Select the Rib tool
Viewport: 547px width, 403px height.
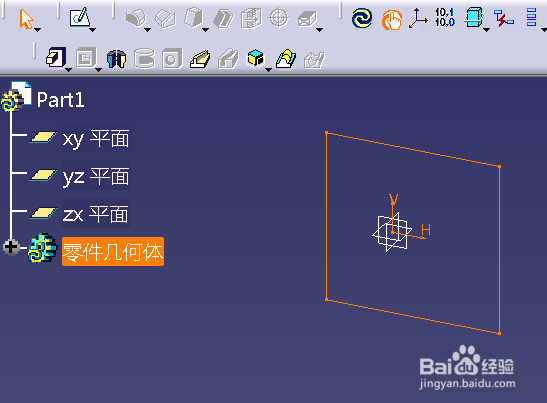pyautogui.click(x=200, y=59)
